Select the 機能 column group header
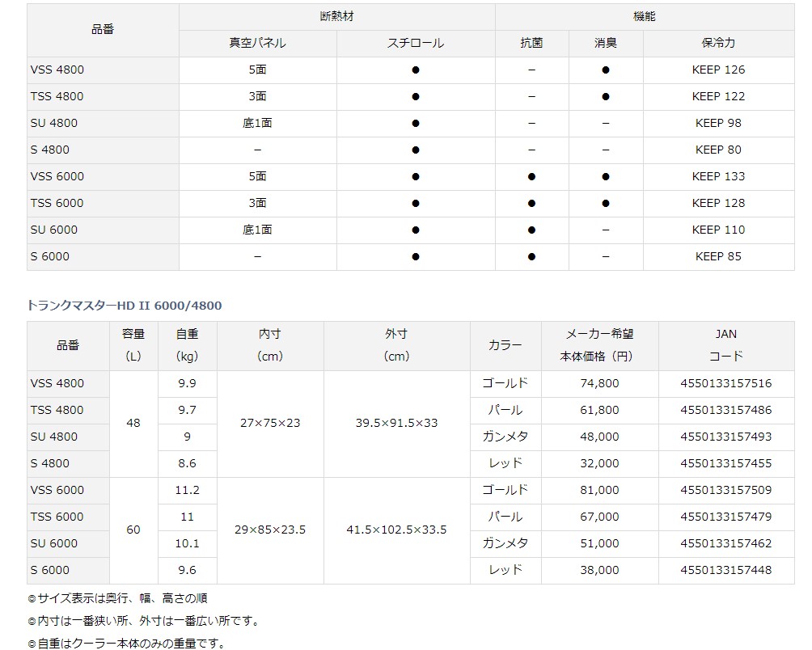Screen dimensions: 812x650 click(645, 16)
